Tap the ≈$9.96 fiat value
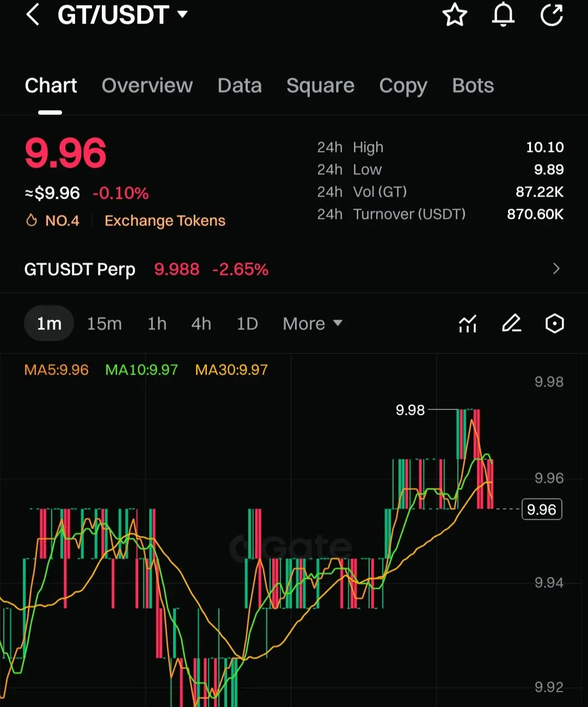The image size is (588, 707). [x=52, y=193]
